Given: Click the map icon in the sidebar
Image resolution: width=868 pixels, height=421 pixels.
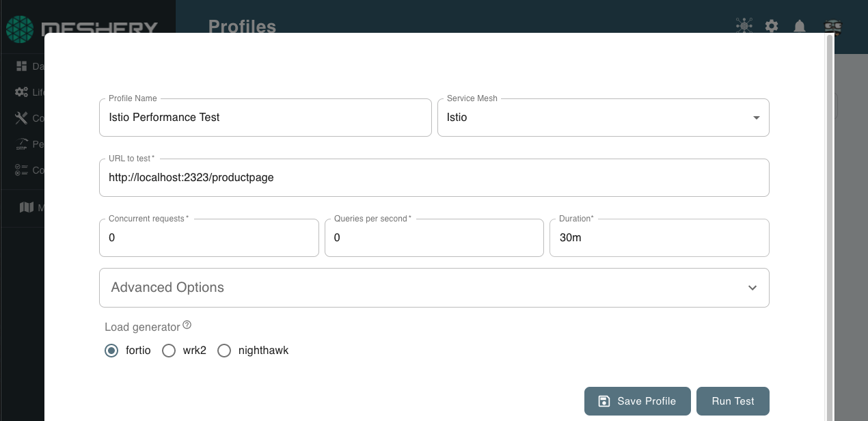Looking at the screenshot, I should (27, 207).
